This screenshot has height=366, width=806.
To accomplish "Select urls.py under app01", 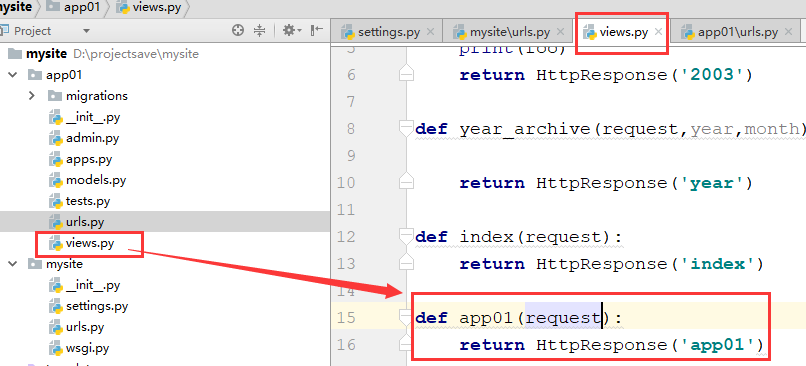I will [85, 222].
